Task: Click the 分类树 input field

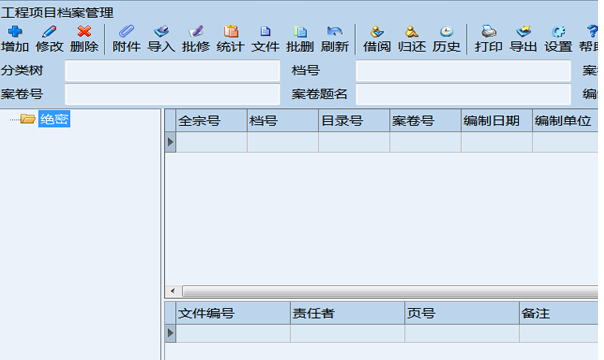Action: pos(172,70)
